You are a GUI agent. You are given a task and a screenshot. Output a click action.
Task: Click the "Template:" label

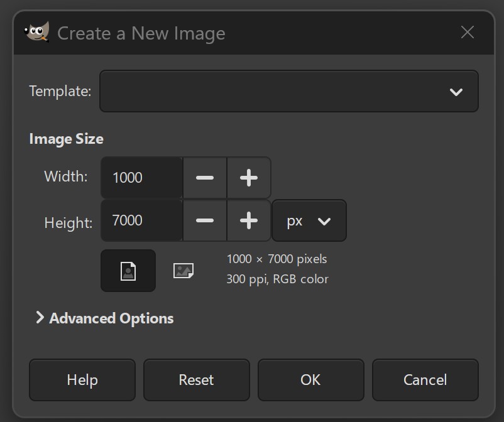click(x=60, y=91)
